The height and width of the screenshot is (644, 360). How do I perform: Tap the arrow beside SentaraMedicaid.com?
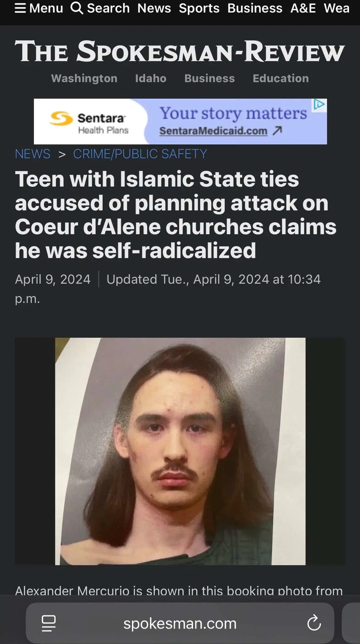(277, 130)
